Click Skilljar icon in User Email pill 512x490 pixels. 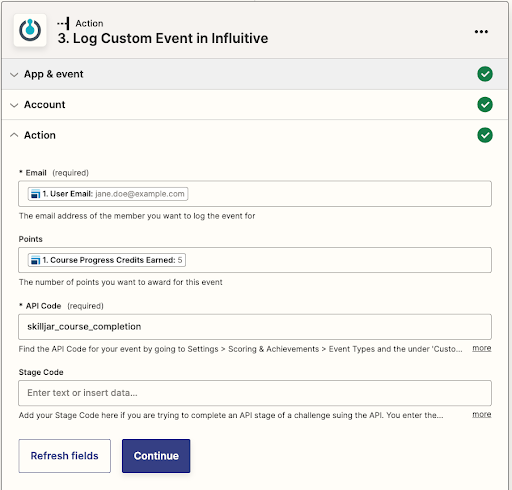pyautogui.click(x=35, y=194)
